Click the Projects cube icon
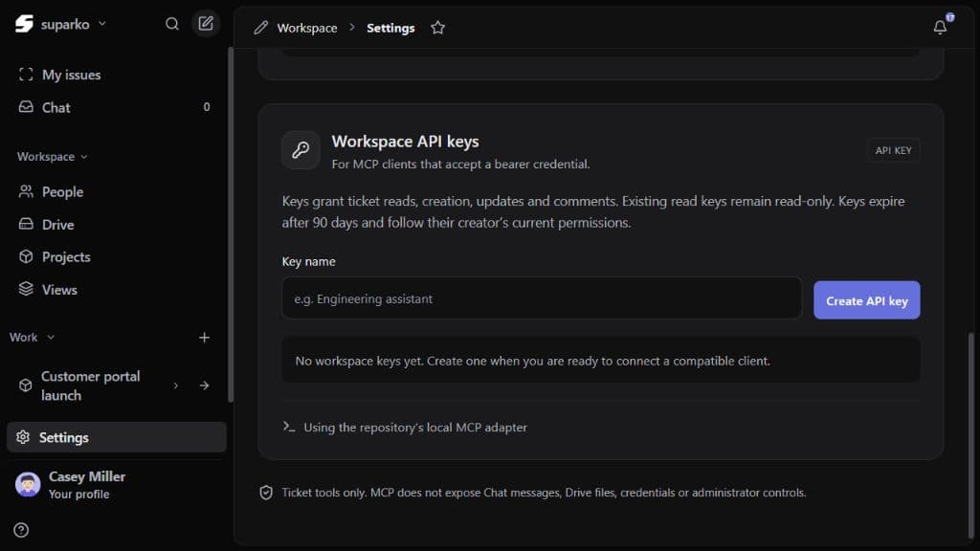The width and height of the screenshot is (980, 551). pyautogui.click(x=26, y=256)
